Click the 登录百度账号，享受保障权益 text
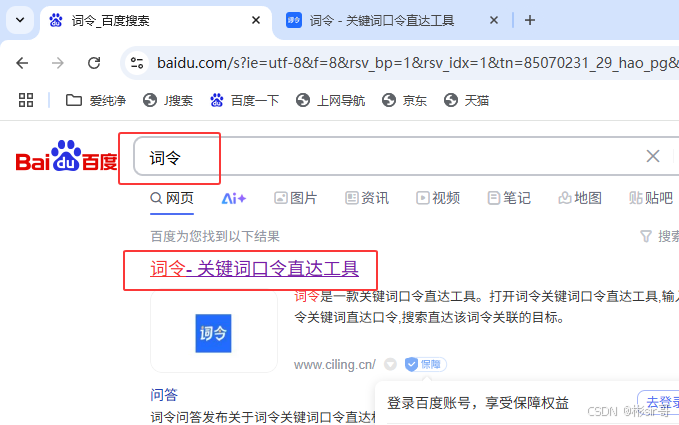Screen dimensions: 679x425 (x=477, y=403)
